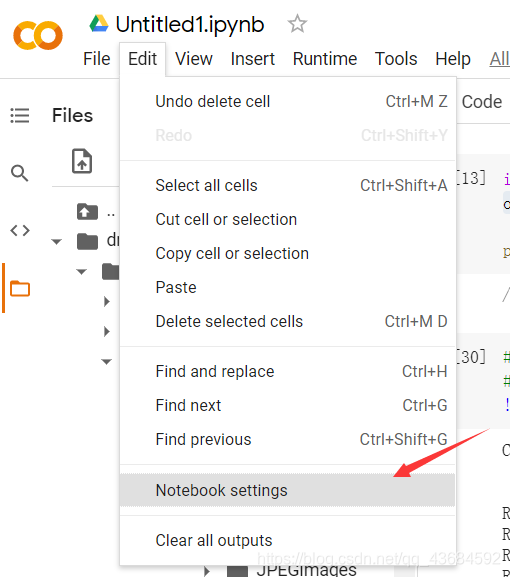Choose Cut cell or selection
Image resolution: width=510 pixels, height=577 pixels.
[288, 219]
